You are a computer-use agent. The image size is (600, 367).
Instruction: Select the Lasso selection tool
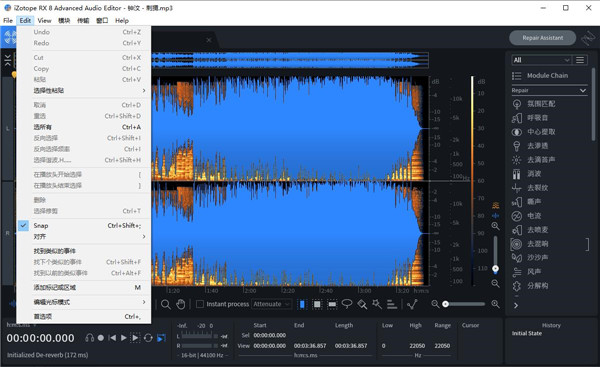[347, 304]
